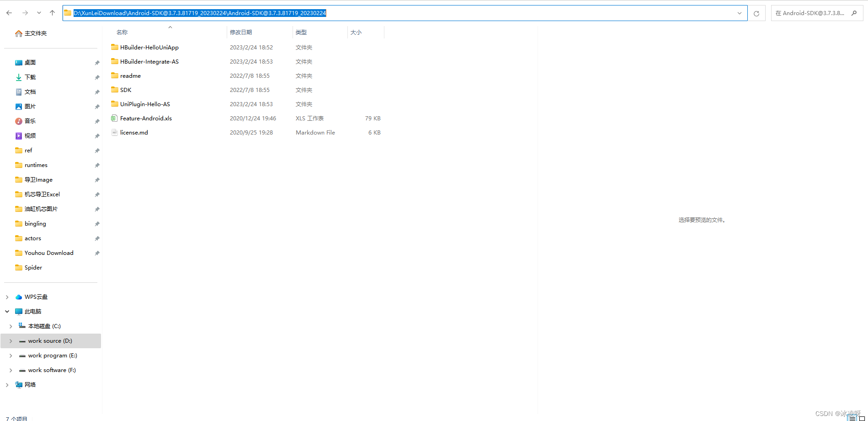Sort by 类型 column header

tap(301, 32)
